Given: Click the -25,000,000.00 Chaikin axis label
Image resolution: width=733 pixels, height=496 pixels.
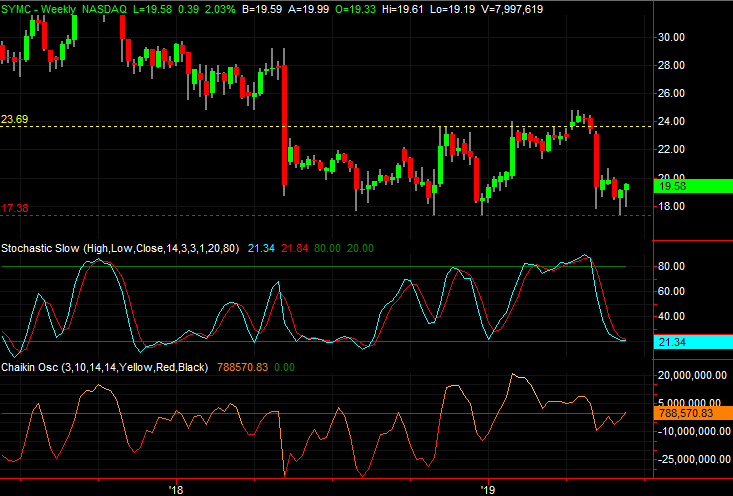Looking at the screenshot, I should [x=692, y=460].
